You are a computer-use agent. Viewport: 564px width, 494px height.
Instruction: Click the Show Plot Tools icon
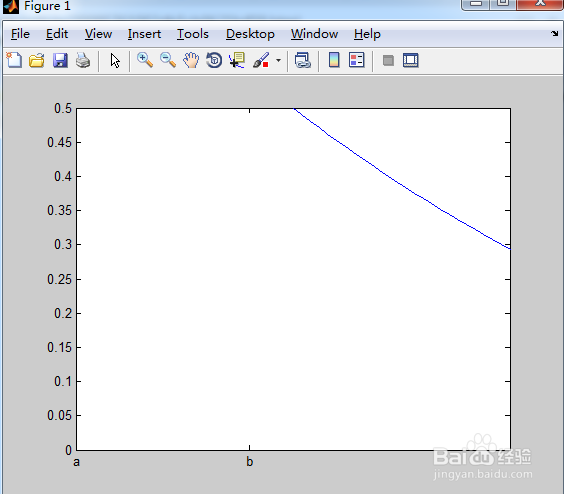click(x=410, y=60)
